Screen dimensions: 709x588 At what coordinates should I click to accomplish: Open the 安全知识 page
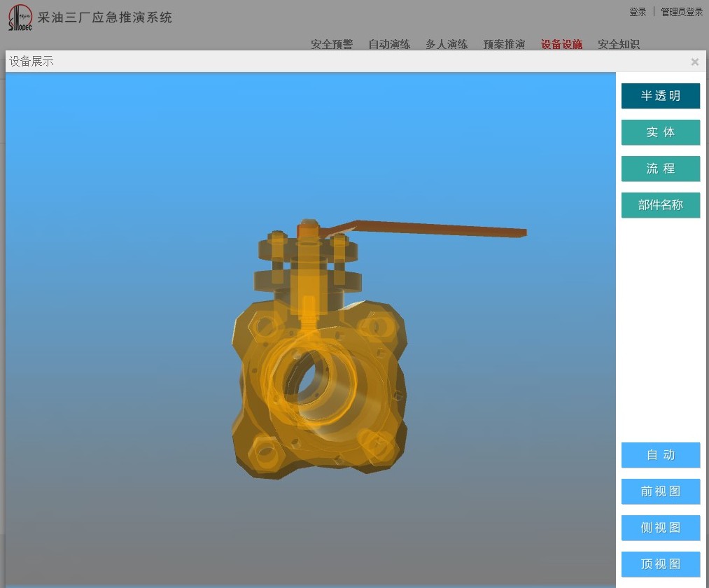(619, 44)
